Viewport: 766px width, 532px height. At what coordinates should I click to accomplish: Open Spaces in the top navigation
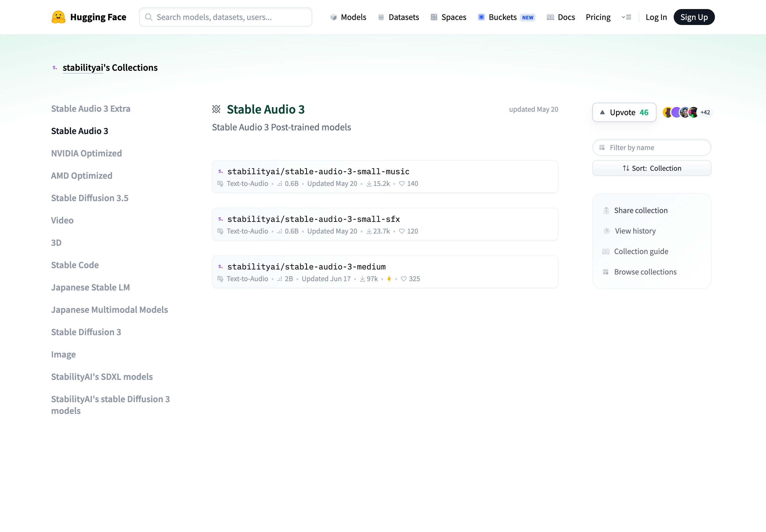[x=448, y=17]
